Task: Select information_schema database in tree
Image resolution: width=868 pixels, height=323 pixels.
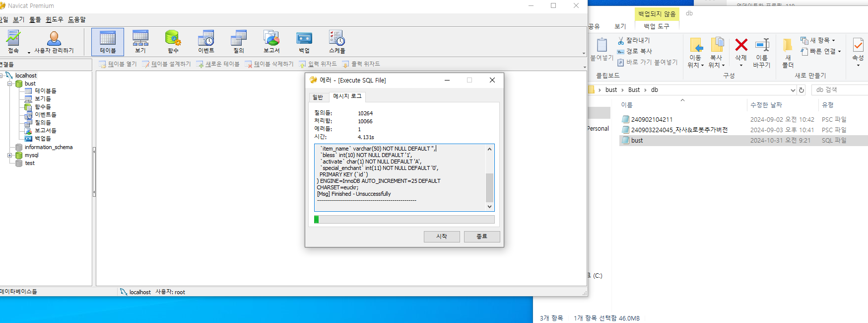Action: pos(48,147)
